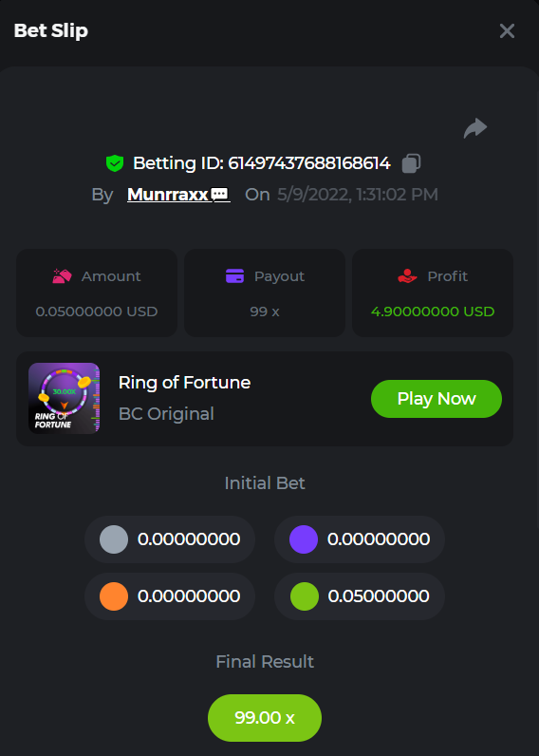Close the Bet Slip panel
Image resolution: width=539 pixels, height=756 pixels.
pyautogui.click(x=507, y=30)
